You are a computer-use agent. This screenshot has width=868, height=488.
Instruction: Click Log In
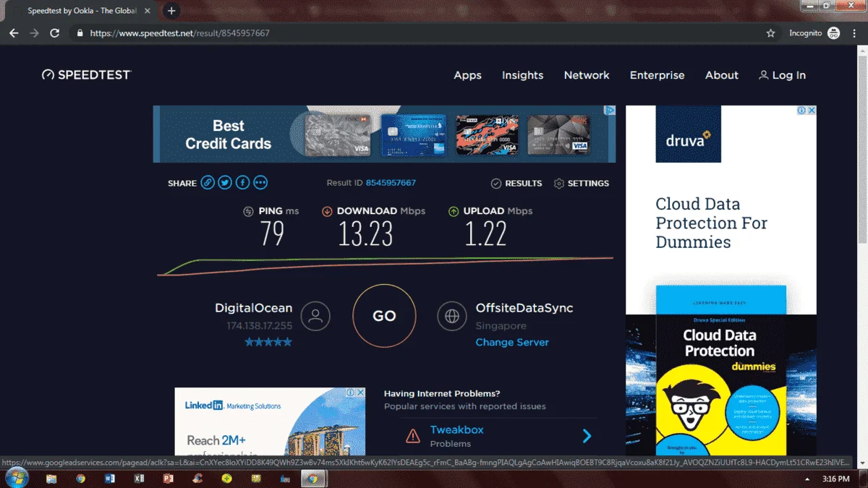point(782,75)
